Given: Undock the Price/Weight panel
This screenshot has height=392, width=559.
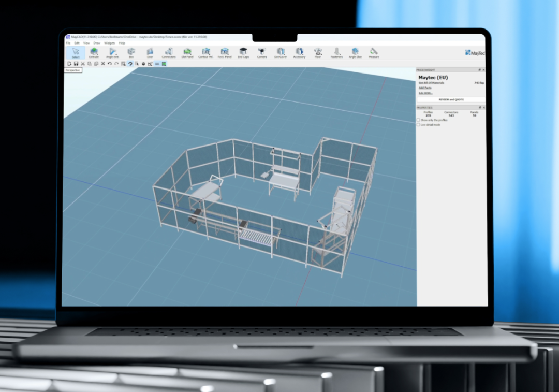Looking at the screenshot, I should [x=479, y=69].
